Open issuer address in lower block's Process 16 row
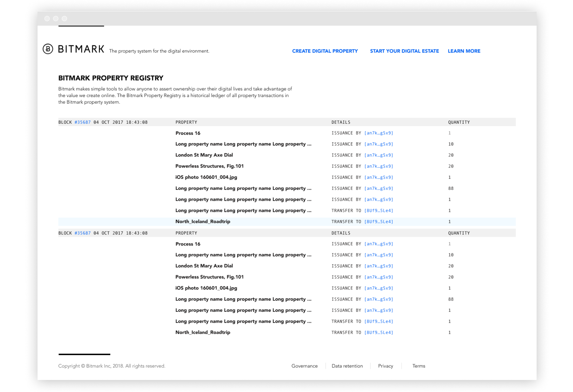 pos(379,244)
